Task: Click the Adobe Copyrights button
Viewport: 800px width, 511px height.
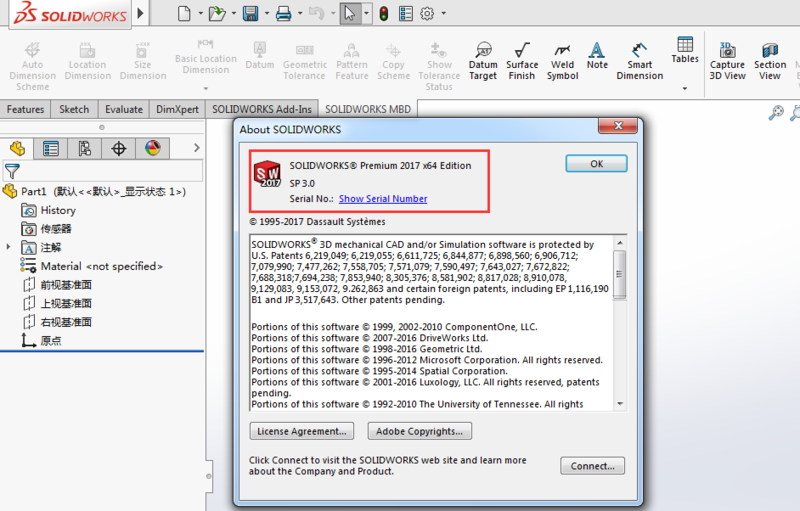Action: (x=419, y=431)
